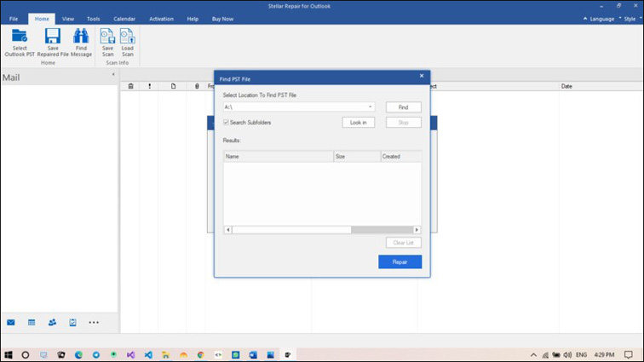Click results scroll right arrow

417,230
